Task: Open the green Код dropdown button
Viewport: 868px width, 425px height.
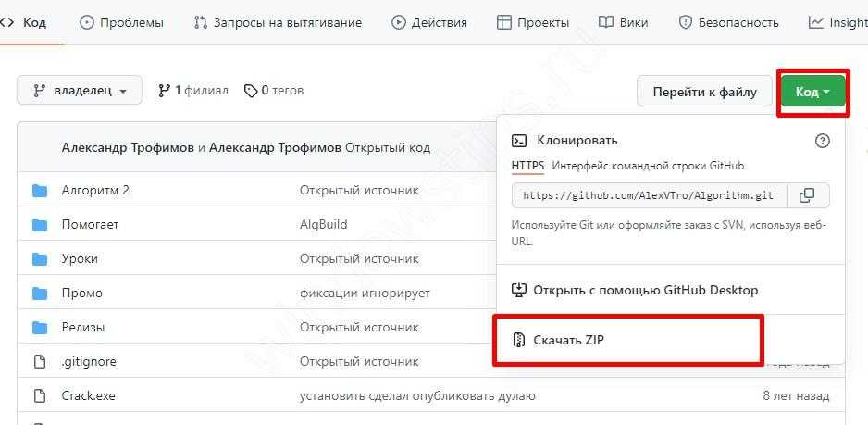Action: tap(812, 92)
